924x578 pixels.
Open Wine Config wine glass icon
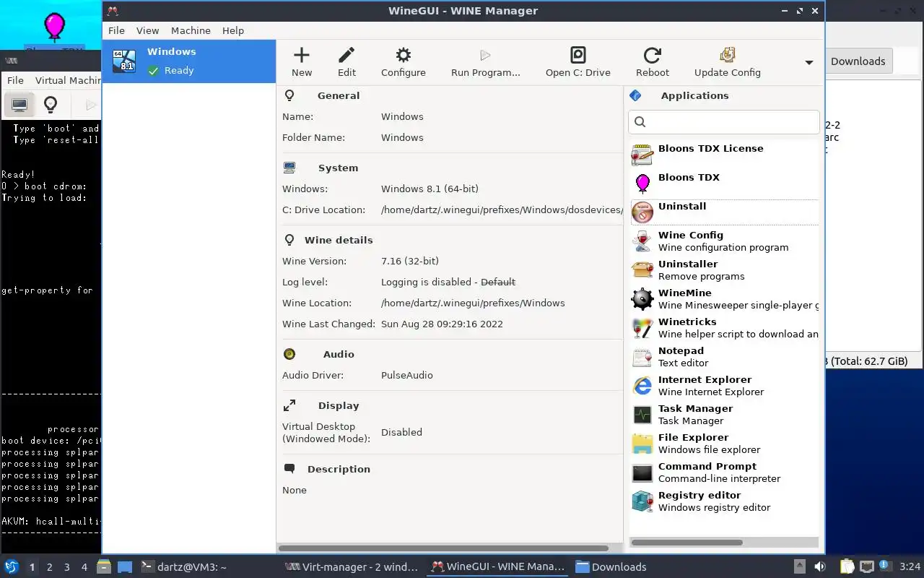pyautogui.click(x=642, y=241)
